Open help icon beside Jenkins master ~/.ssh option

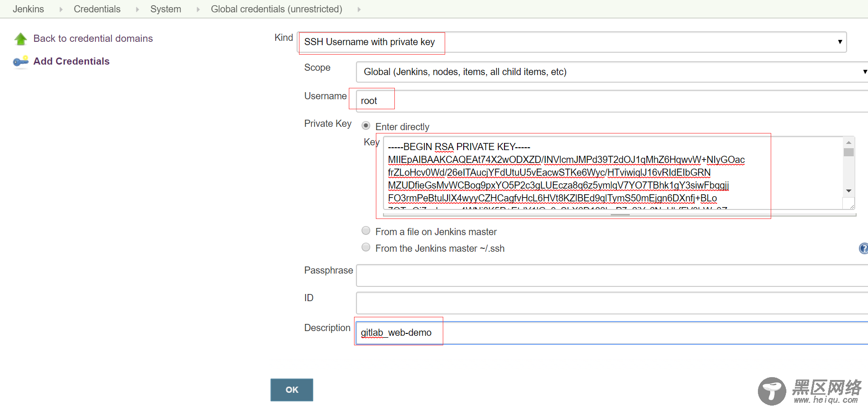864,248
